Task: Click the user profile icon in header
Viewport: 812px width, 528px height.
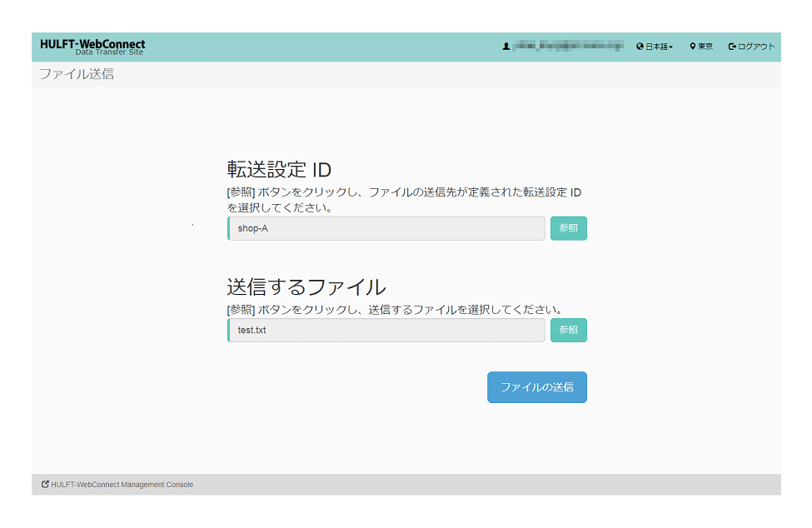Action: [506, 47]
